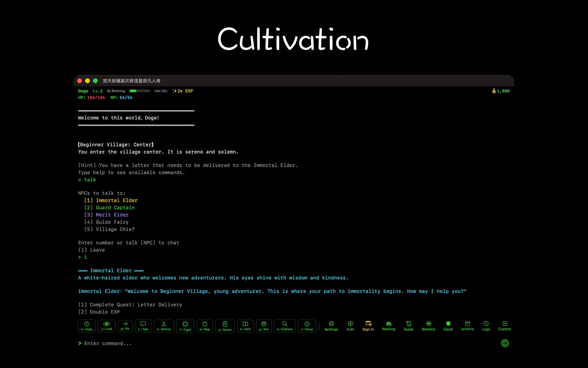
Task: Click the yellow minimize window button
Action: coord(88,81)
